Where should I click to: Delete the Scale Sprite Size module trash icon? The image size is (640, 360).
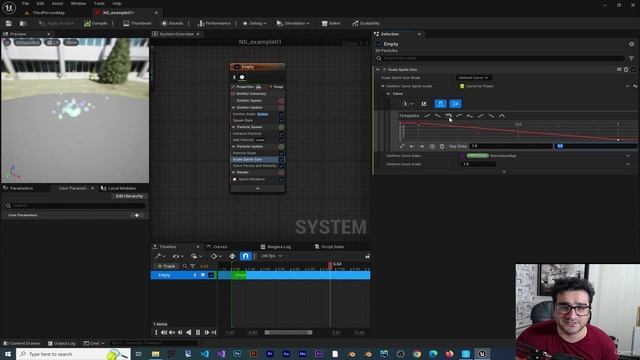coord(626,70)
